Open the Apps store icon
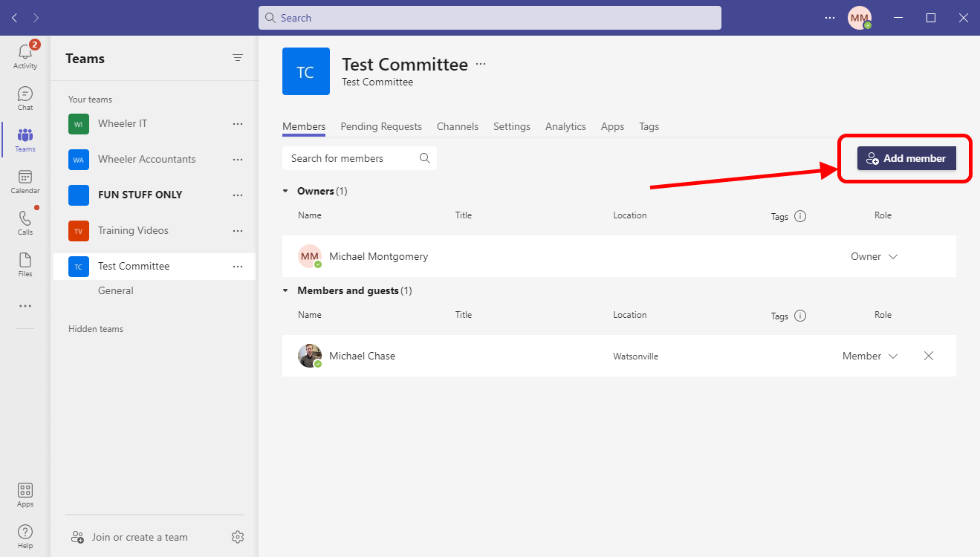 pos(25,495)
